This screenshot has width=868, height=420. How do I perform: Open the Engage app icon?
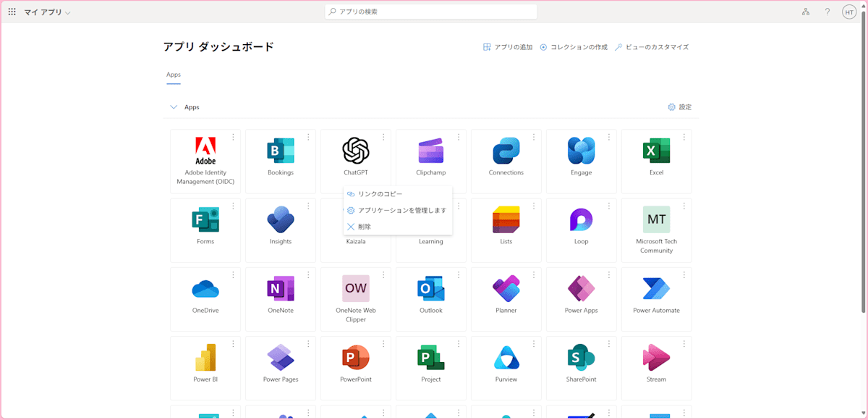pyautogui.click(x=581, y=151)
